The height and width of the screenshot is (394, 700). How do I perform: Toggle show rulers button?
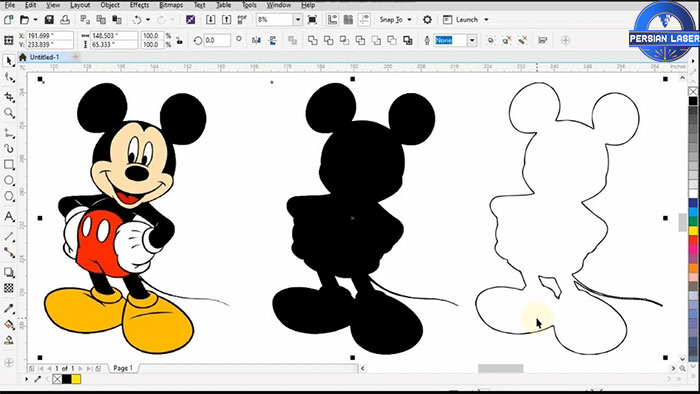[332, 20]
